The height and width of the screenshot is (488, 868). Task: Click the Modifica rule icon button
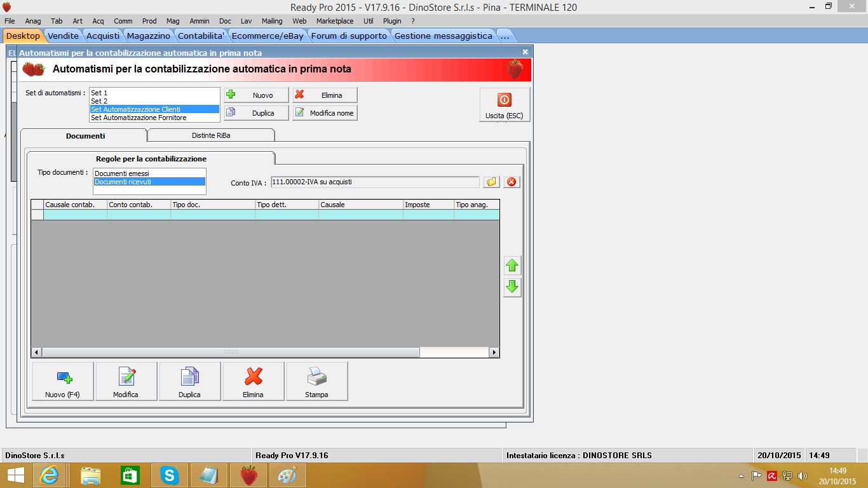click(126, 381)
